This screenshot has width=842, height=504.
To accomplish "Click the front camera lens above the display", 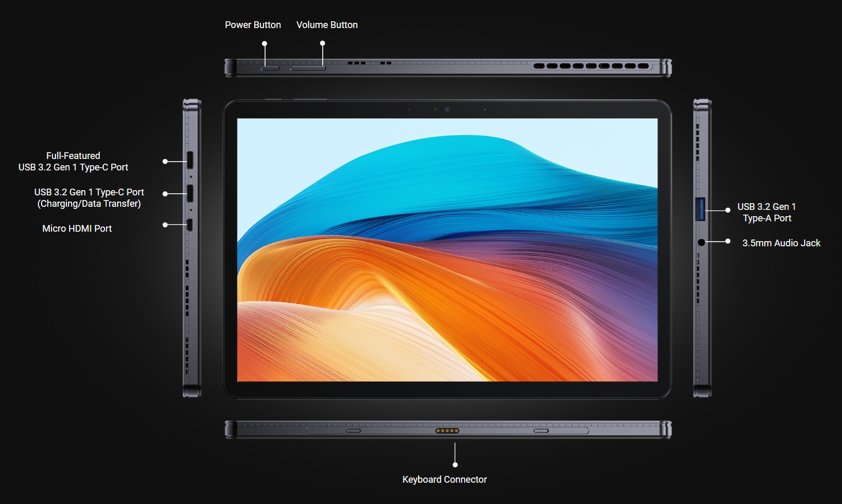I will (x=447, y=109).
